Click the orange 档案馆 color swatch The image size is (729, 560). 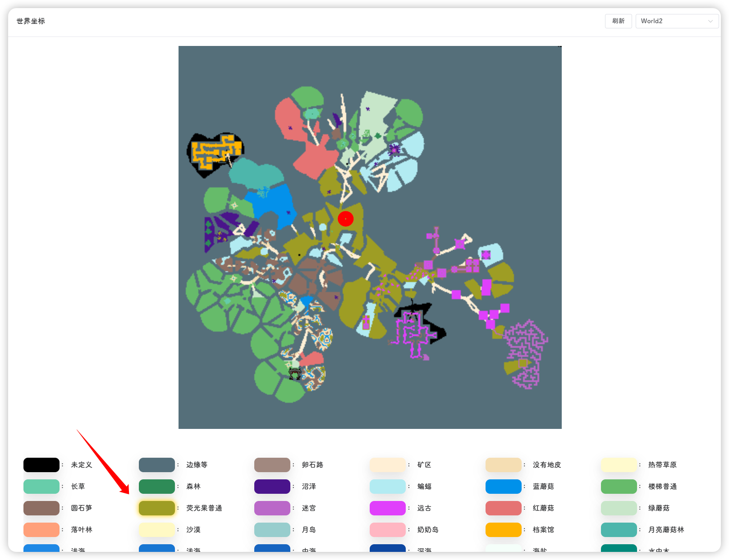[503, 530]
